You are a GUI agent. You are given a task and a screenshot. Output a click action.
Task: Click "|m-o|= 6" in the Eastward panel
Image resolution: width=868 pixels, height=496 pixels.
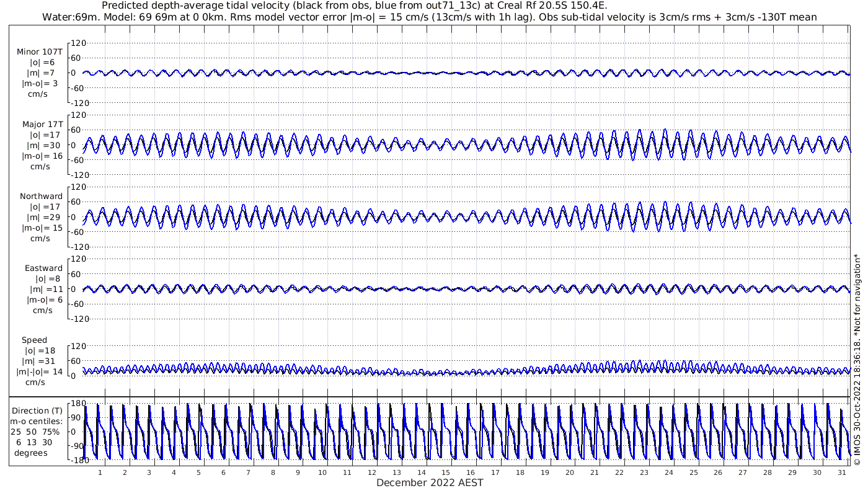click(45, 300)
